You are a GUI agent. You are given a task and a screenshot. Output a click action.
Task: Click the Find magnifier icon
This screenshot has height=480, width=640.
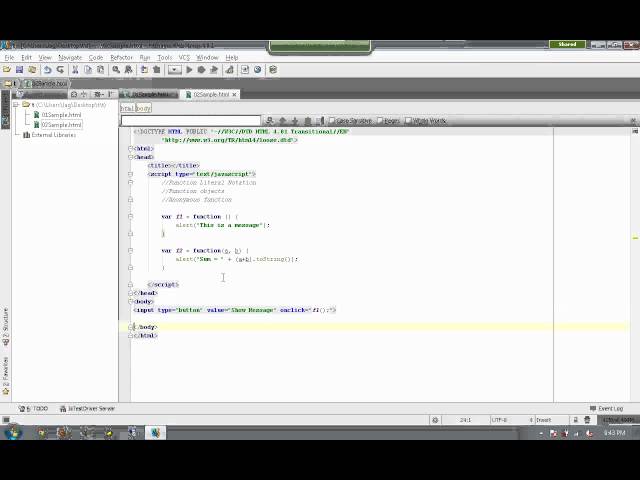click(116, 70)
